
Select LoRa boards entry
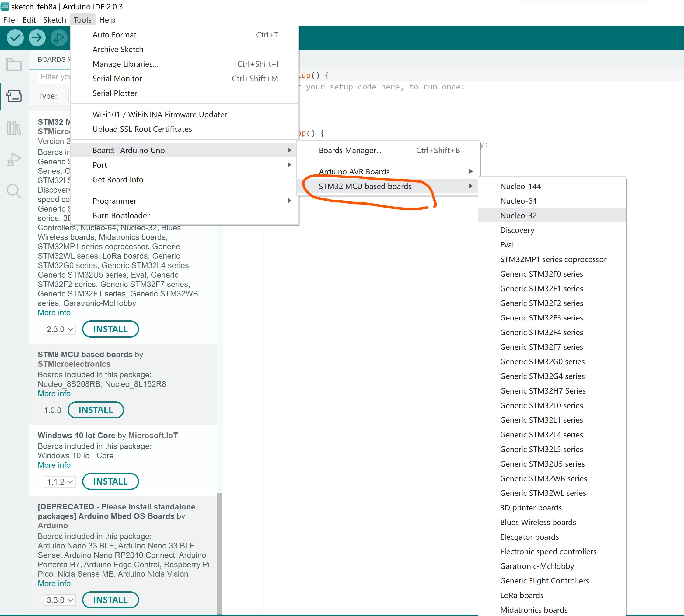click(x=552, y=595)
